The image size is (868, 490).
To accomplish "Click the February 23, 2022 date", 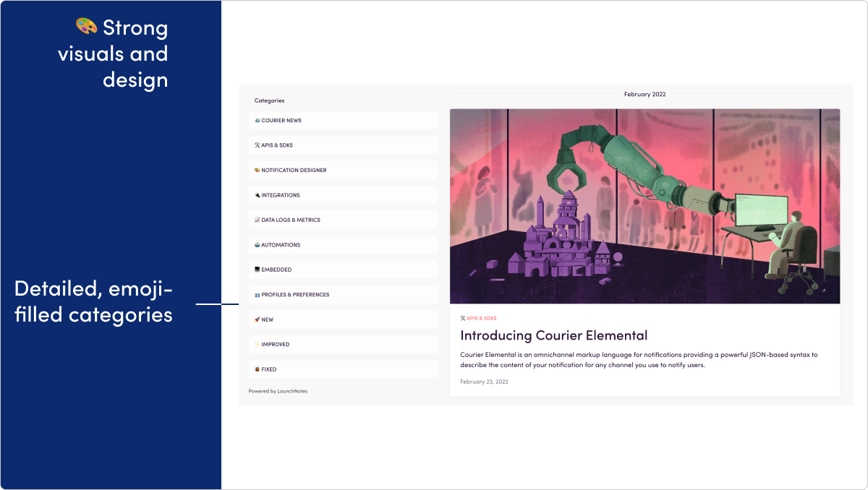I will pyautogui.click(x=483, y=382).
